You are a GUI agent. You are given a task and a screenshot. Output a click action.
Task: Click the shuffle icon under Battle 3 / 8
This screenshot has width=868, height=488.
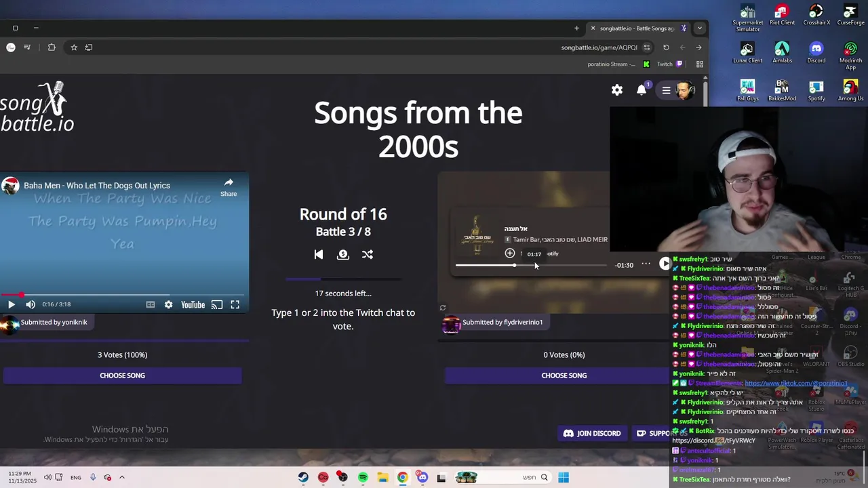(x=368, y=254)
